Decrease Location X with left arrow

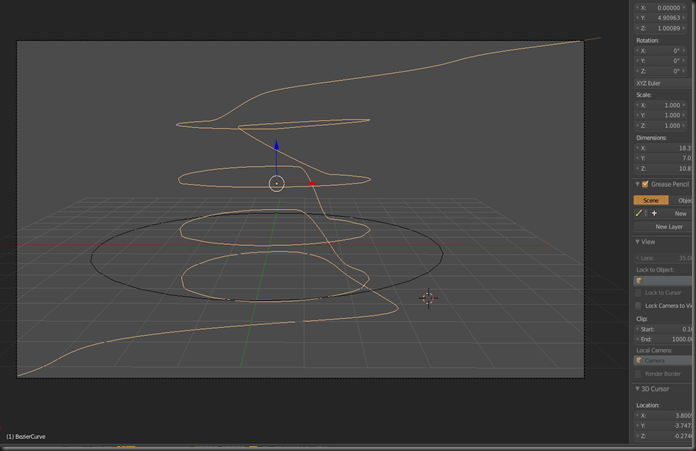point(637,8)
